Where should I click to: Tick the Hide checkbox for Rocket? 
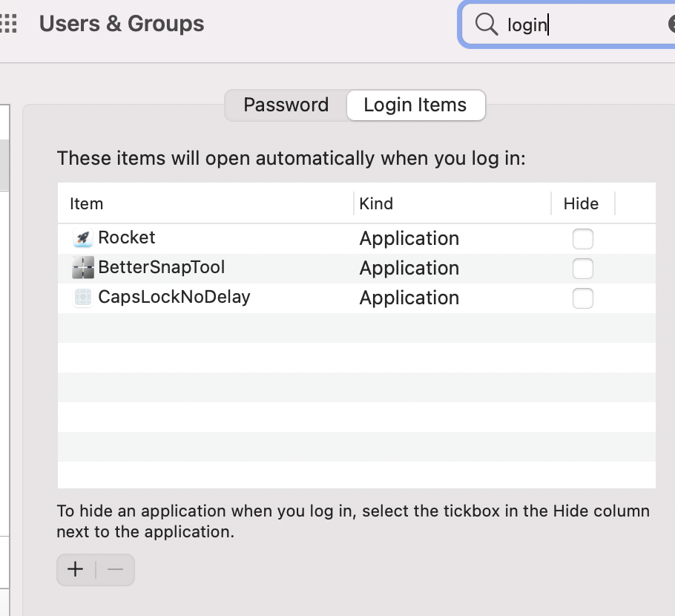coord(583,239)
